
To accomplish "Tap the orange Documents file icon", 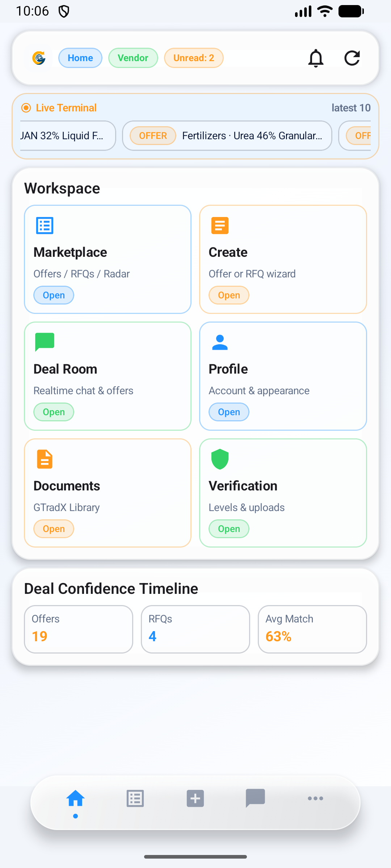I will coord(45,459).
